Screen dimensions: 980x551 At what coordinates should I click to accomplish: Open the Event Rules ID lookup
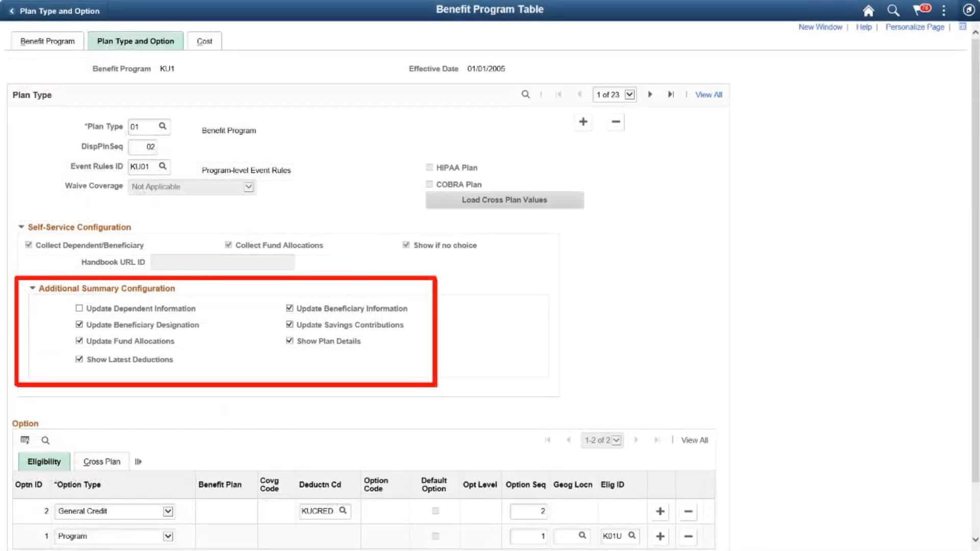[x=162, y=166]
